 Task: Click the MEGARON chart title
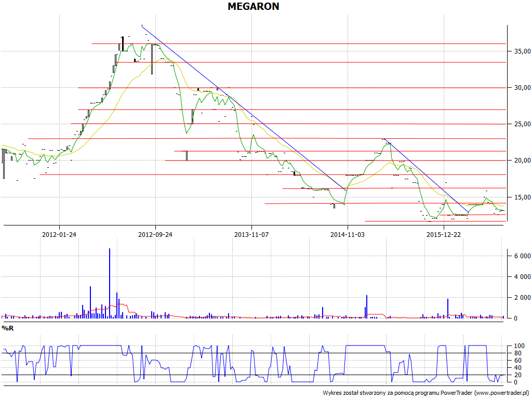point(254,6)
